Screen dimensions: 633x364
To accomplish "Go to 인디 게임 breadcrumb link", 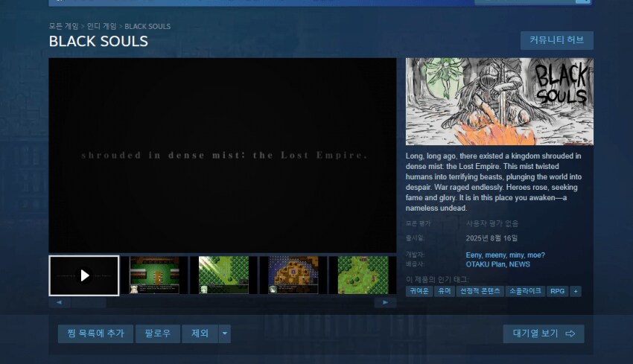I will click(102, 26).
